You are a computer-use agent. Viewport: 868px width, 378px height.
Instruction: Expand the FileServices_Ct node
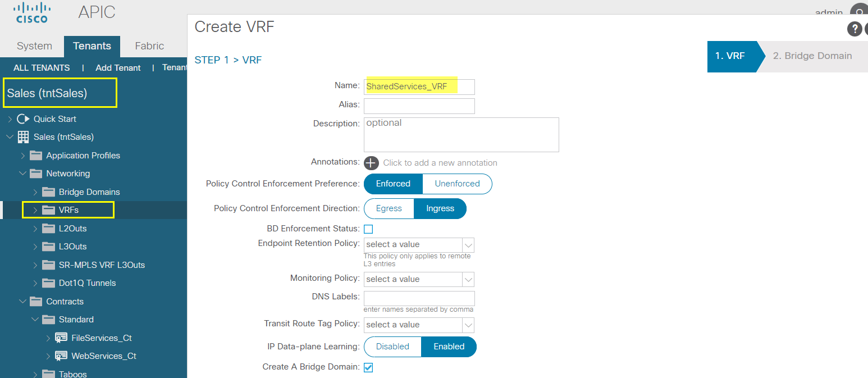48,338
